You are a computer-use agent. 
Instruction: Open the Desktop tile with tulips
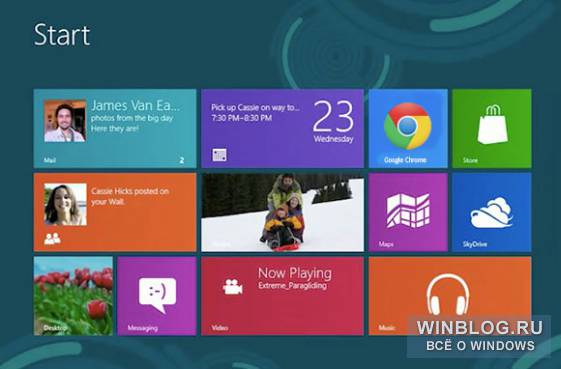point(73,296)
